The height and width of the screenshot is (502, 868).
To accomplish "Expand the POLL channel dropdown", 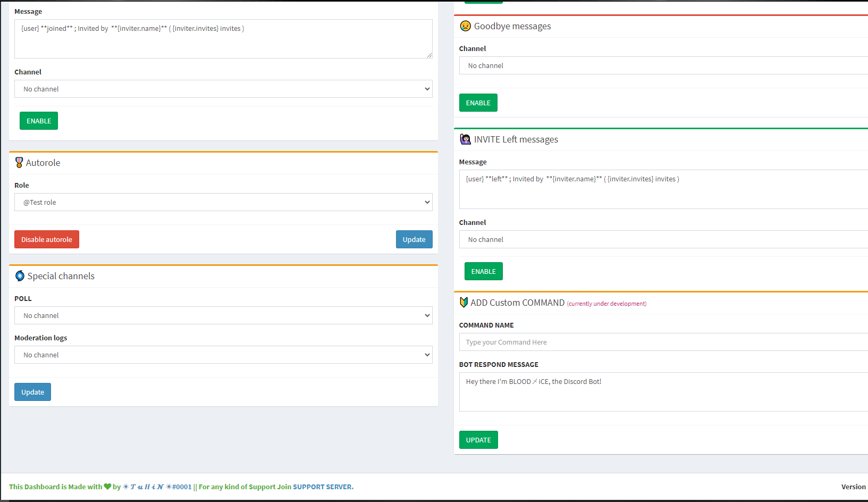I will [x=223, y=315].
